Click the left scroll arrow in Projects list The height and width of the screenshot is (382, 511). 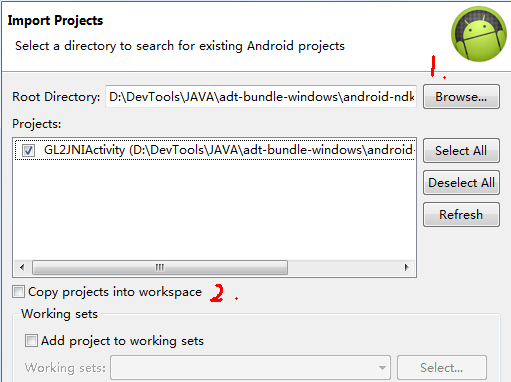point(22,267)
